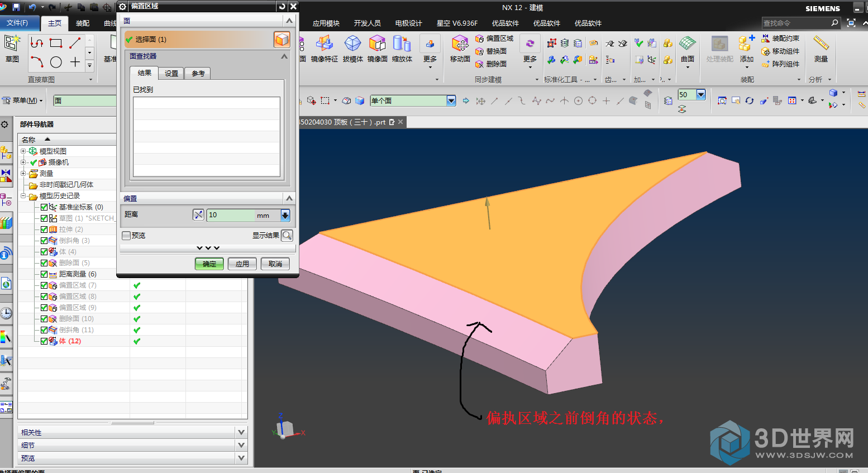Screen dimensions: 868x473
Task: Open Assembly Constraints (装配约束)
Action: [x=780, y=39]
